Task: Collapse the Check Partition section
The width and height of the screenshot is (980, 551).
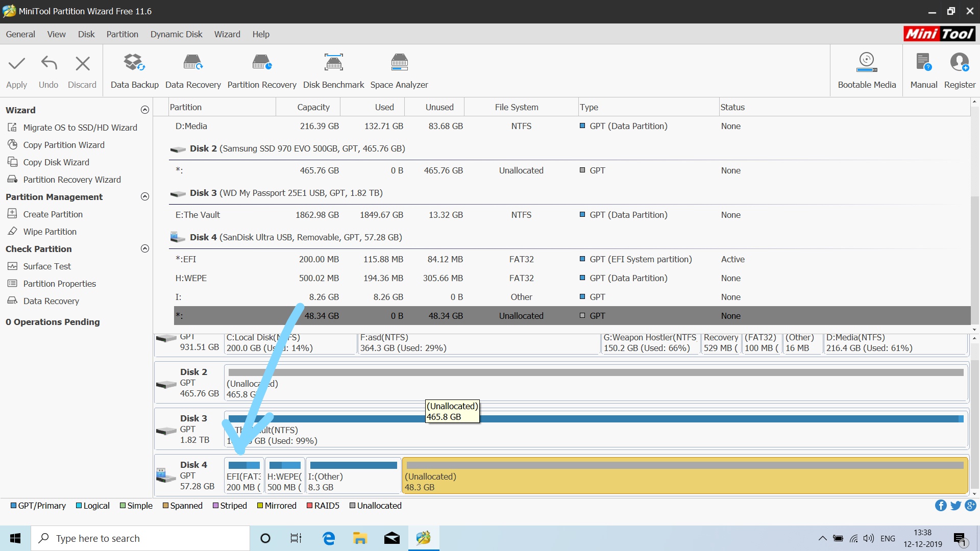Action: point(145,248)
